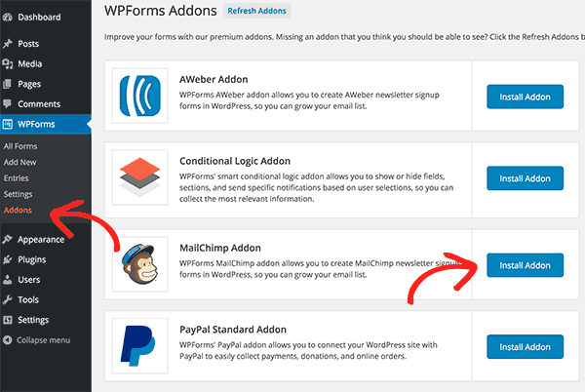Select Add New under WPForms
Viewport: 585px width, 392px height.
[x=19, y=162]
